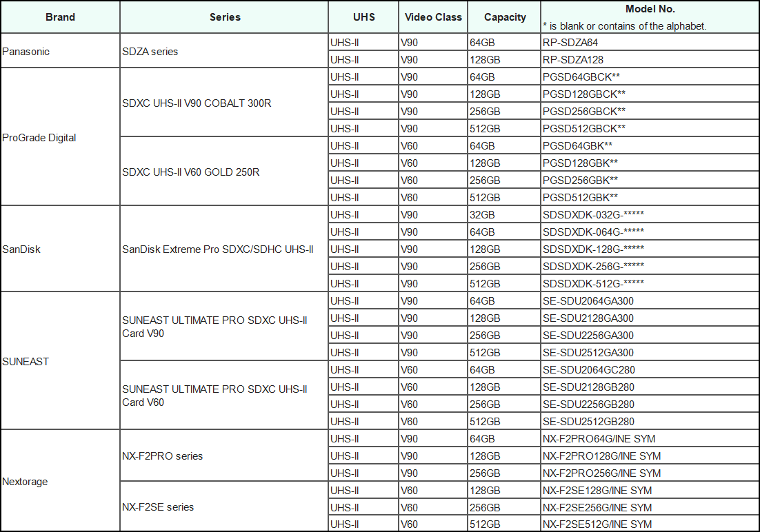
Task: Click UHS-II in SDSDXDK-032G row
Action: [x=363, y=214]
